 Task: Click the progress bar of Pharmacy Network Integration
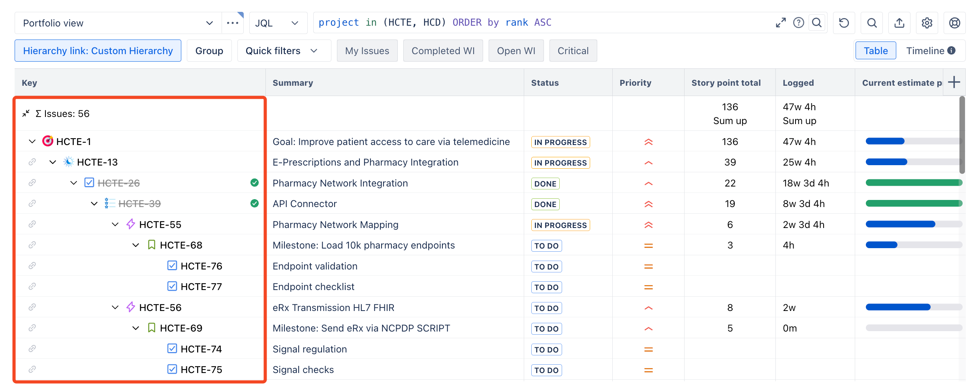point(914,183)
